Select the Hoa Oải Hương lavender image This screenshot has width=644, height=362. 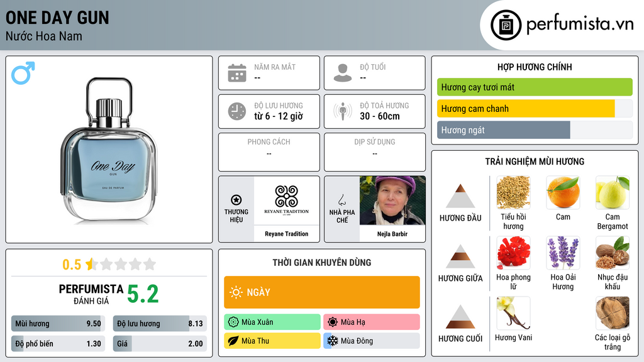(563, 253)
